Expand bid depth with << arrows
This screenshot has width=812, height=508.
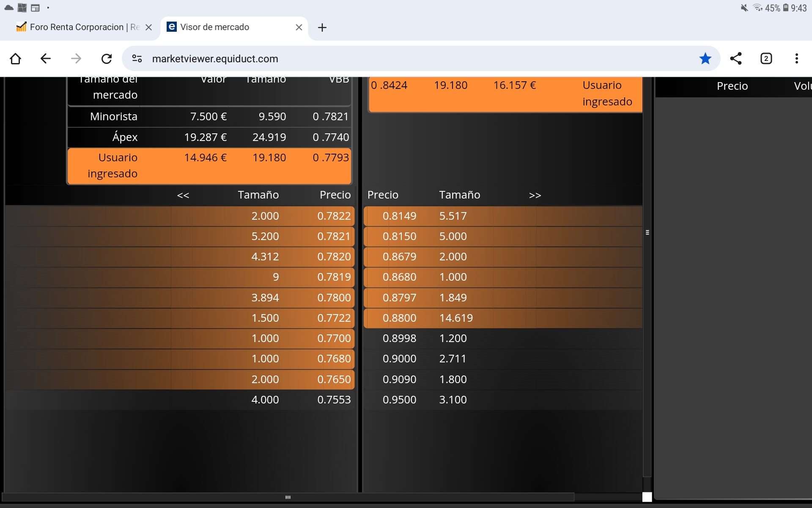(x=183, y=196)
